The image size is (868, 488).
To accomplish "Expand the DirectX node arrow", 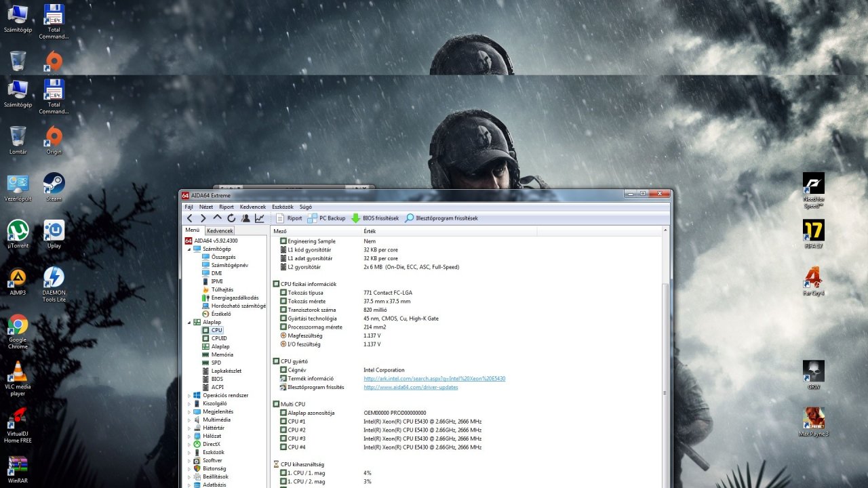I will pos(188,444).
